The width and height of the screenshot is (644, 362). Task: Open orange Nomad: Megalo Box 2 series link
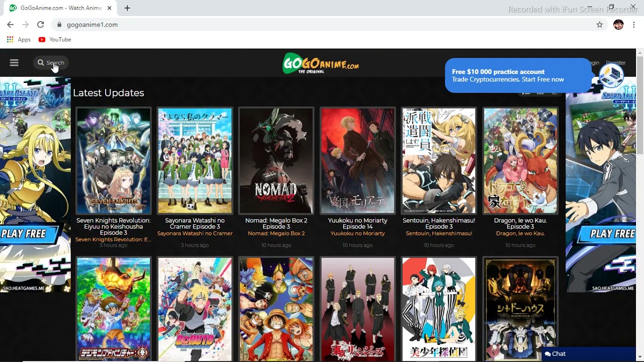pos(276,233)
